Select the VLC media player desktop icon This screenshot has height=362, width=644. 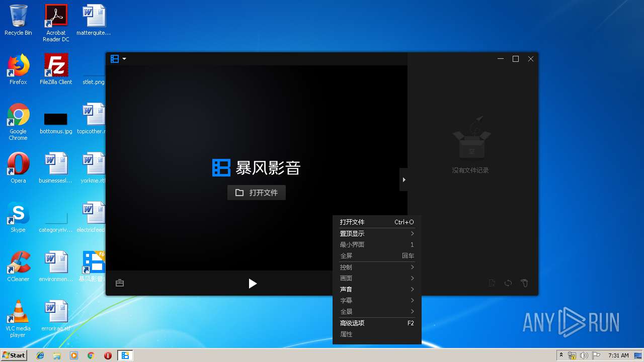click(x=18, y=319)
